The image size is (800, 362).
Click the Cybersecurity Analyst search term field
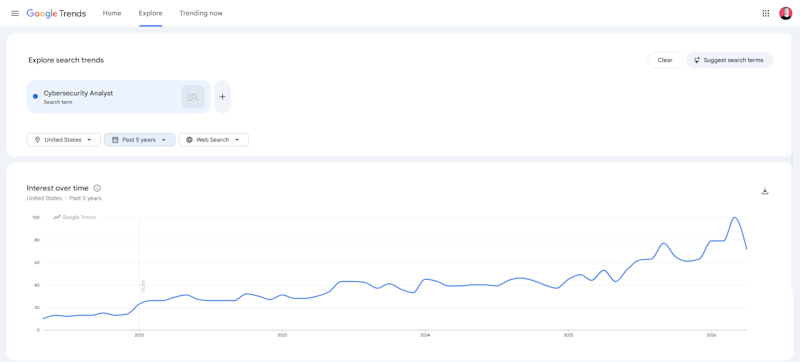118,97
